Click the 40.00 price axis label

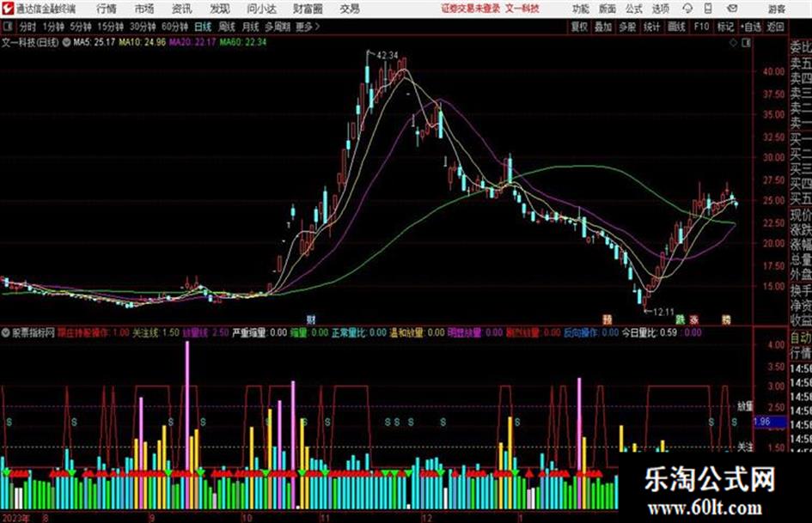(773, 72)
